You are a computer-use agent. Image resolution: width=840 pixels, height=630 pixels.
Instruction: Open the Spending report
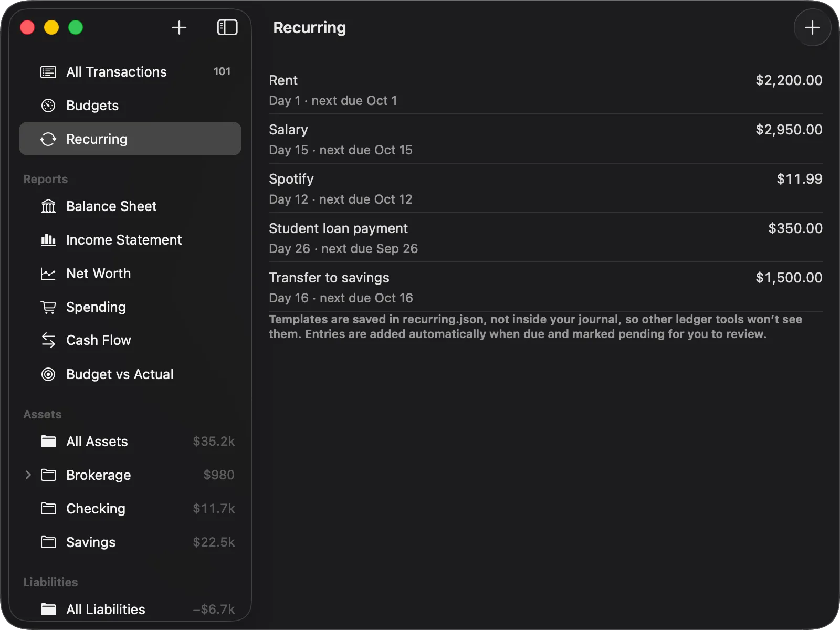pos(130,307)
